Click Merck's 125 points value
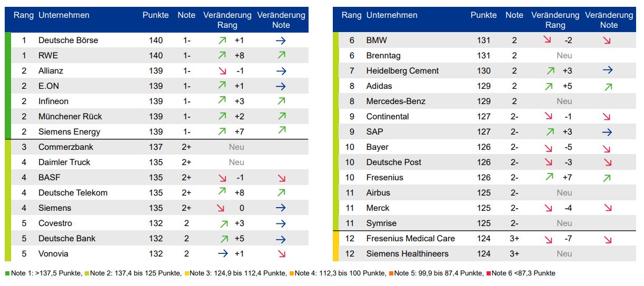644x286 pixels. click(x=483, y=208)
